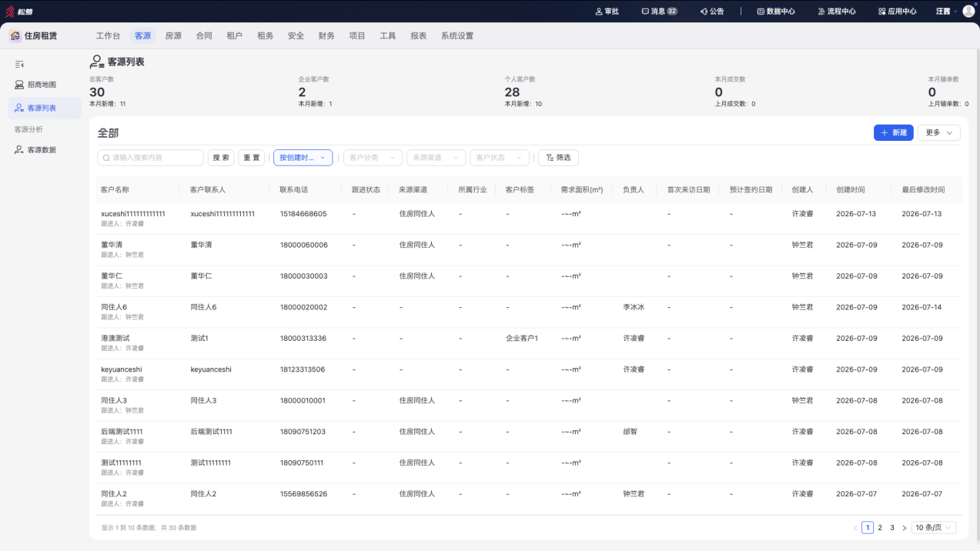Collapse the sidebar with the fold icon
Image resolution: width=980 pixels, height=551 pixels.
(19, 65)
